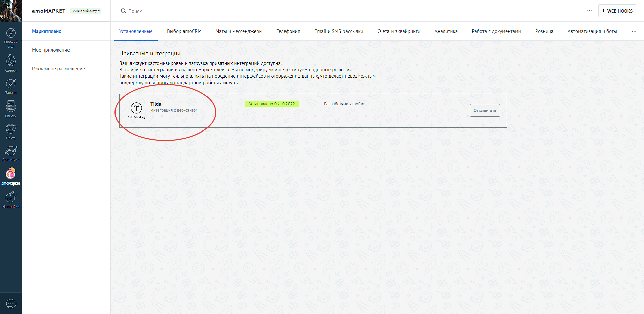The height and width of the screenshot is (314, 644).
Task: Click the account avatar thumbnail
Action: (11, 11)
